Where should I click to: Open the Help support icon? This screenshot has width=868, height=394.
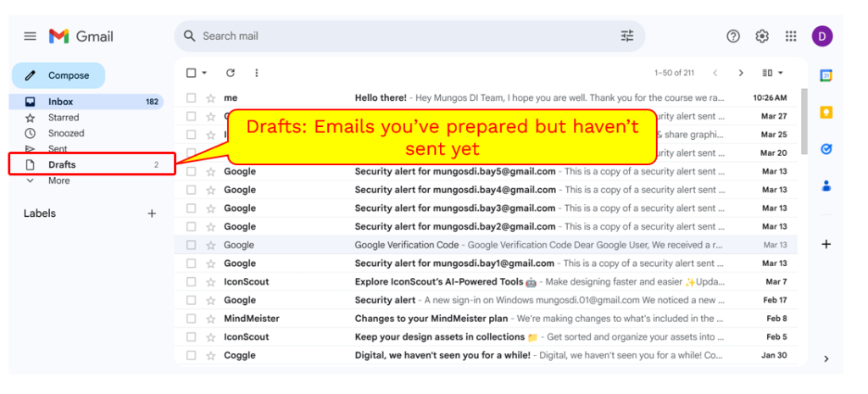(x=733, y=36)
